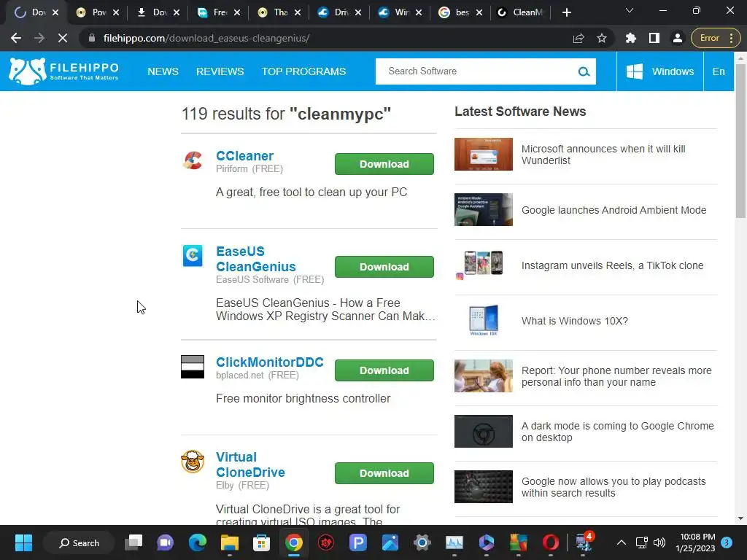
Task: Open the clock showing 10:08 PM
Action: pos(695,542)
